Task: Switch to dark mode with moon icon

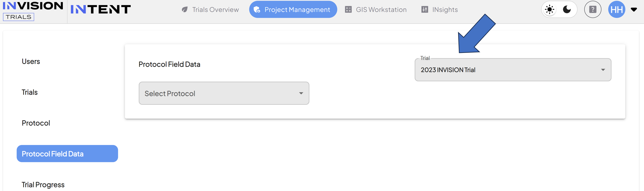Action: click(x=567, y=9)
